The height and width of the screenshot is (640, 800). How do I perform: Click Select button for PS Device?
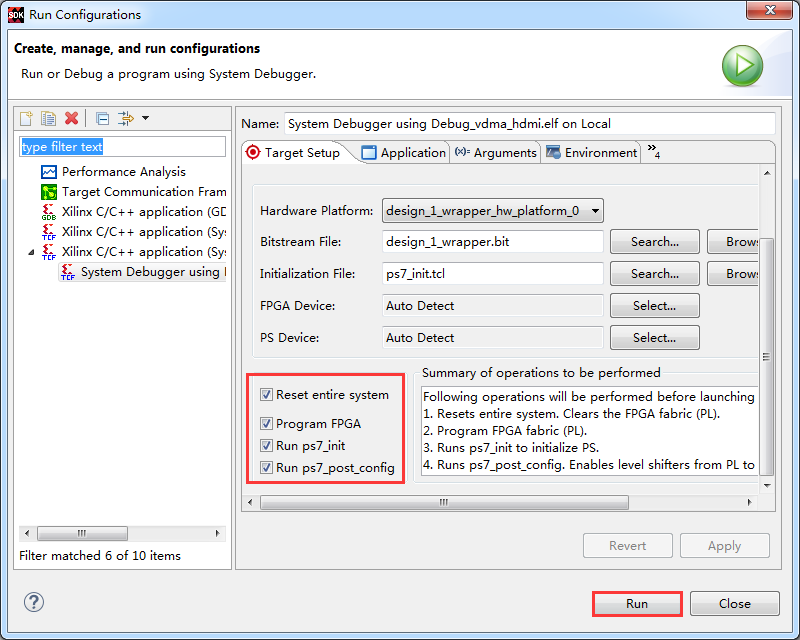click(655, 338)
